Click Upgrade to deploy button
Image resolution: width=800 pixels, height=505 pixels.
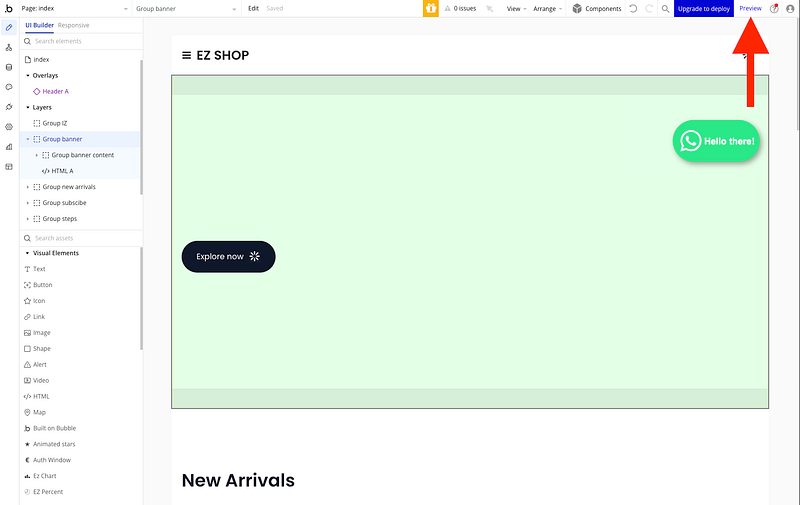[x=703, y=8]
